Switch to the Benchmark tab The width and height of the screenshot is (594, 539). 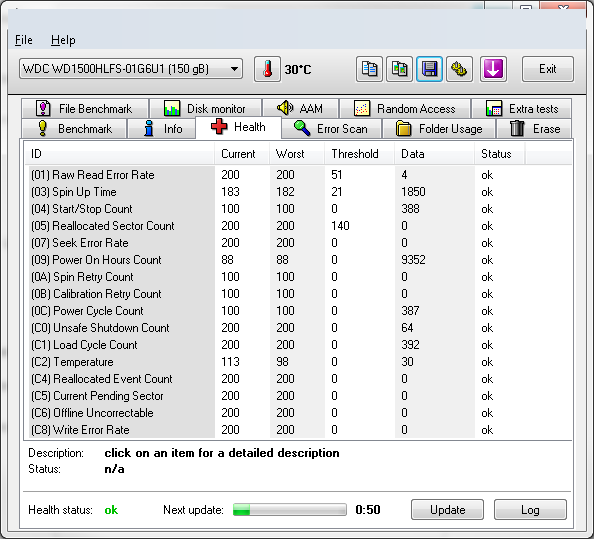pos(74,129)
